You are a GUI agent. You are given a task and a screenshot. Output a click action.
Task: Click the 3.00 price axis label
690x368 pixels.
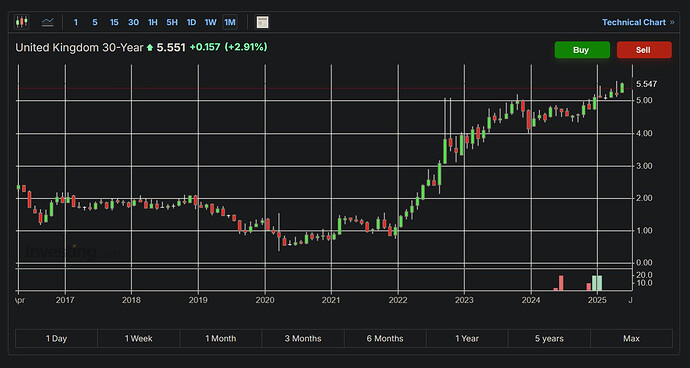pos(644,166)
